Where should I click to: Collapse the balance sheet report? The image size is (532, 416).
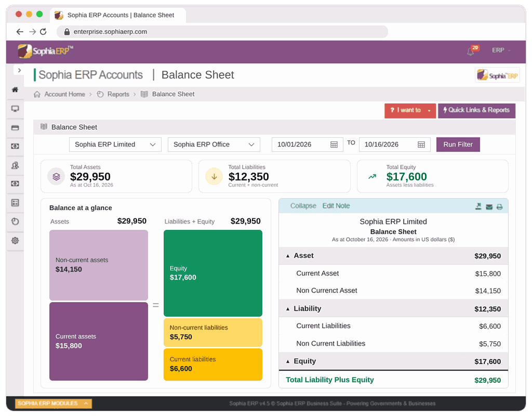(x=303, y=206)
